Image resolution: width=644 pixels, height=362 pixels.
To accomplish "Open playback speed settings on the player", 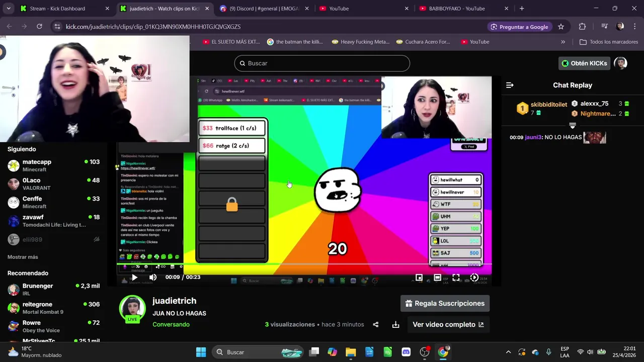I will coord(474,278).
